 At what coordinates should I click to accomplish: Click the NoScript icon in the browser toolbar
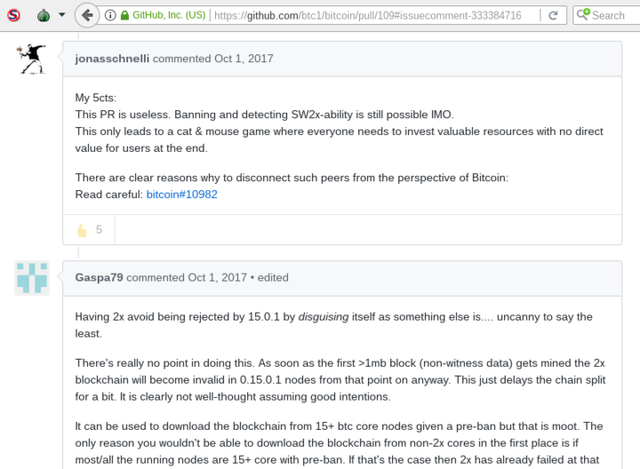tap(13, 16)
